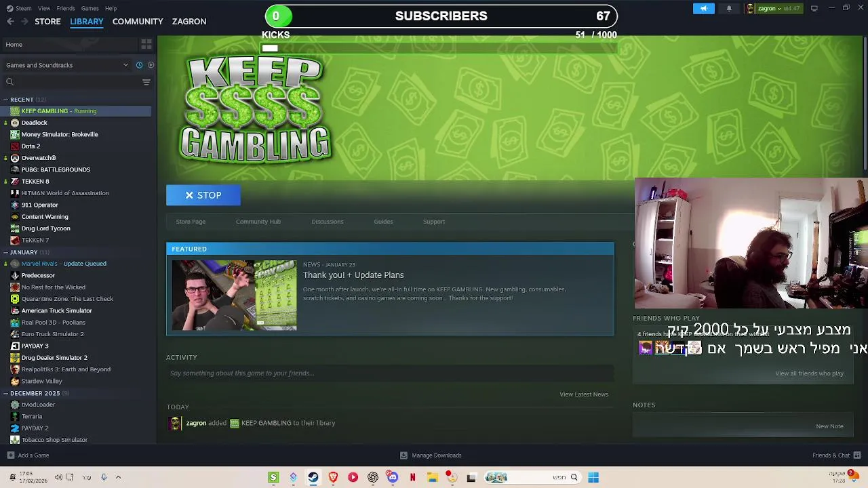Viewport: 868px width, 488px height.
Task: Switch to the COMMUNITY tab
Action: click(x=138, y=22)
